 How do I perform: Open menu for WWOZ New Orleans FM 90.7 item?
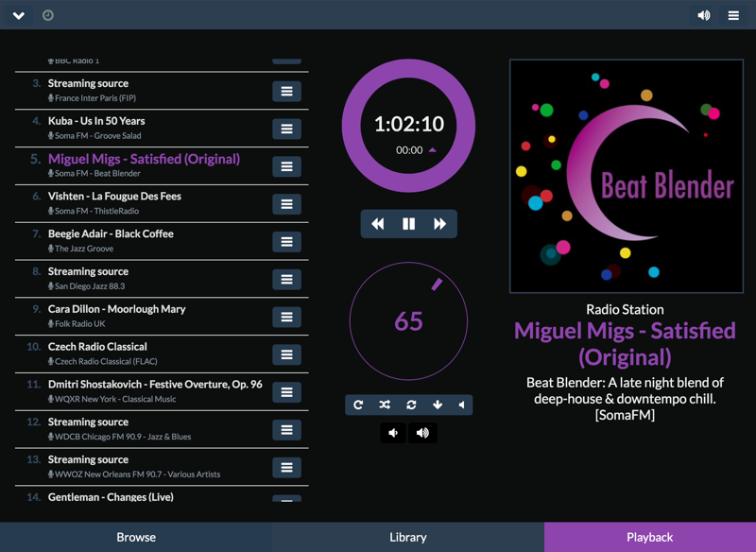(287, 467)
